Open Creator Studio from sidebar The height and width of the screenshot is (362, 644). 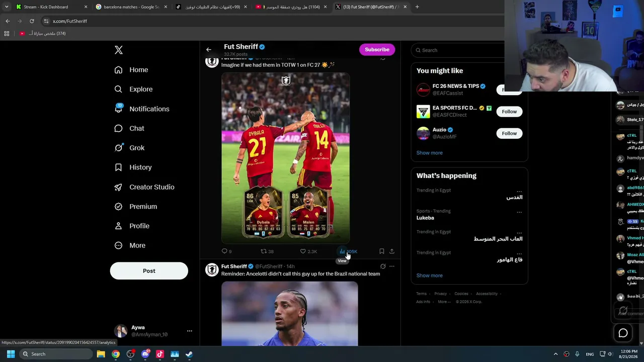pyautogui.click(x=144, y=187)
